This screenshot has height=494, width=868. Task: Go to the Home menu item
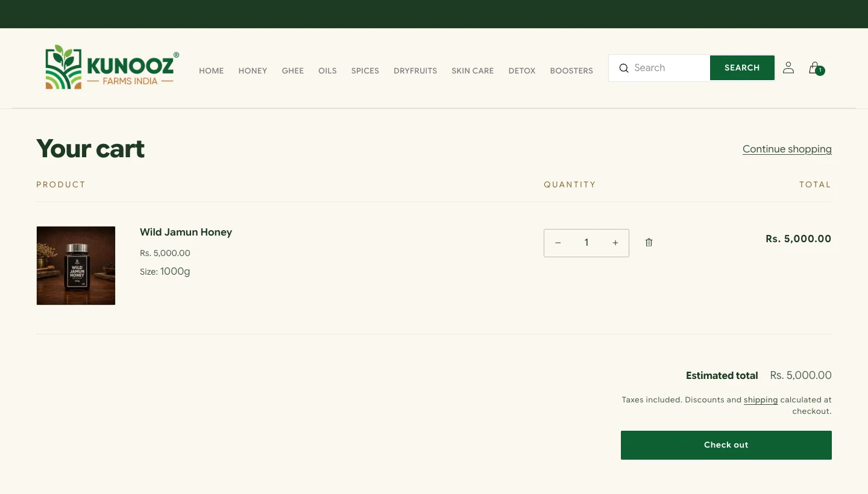212,70
